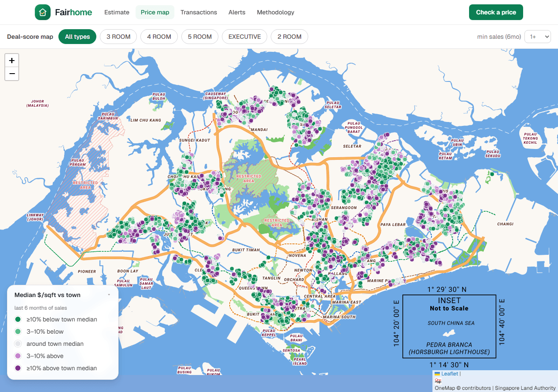Screen dimensions: 558x392
Task: Click the Leaflet attribution link
Action: [449, 374]
